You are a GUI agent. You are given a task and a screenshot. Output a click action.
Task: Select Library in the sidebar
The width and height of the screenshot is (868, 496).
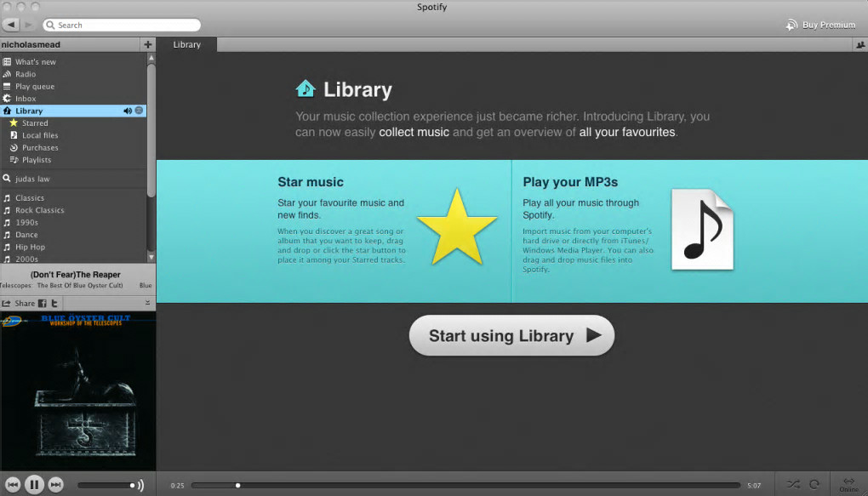point(74,111)
